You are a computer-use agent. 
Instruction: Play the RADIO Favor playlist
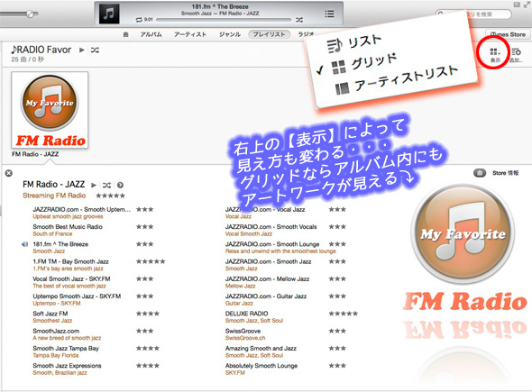tap(82, 50)
